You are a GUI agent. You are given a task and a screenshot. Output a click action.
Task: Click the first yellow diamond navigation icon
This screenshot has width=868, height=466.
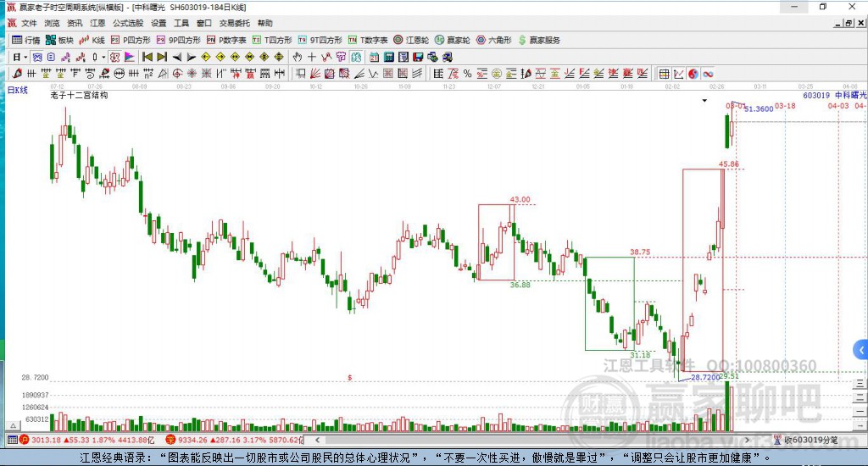[x=205, y=57]
